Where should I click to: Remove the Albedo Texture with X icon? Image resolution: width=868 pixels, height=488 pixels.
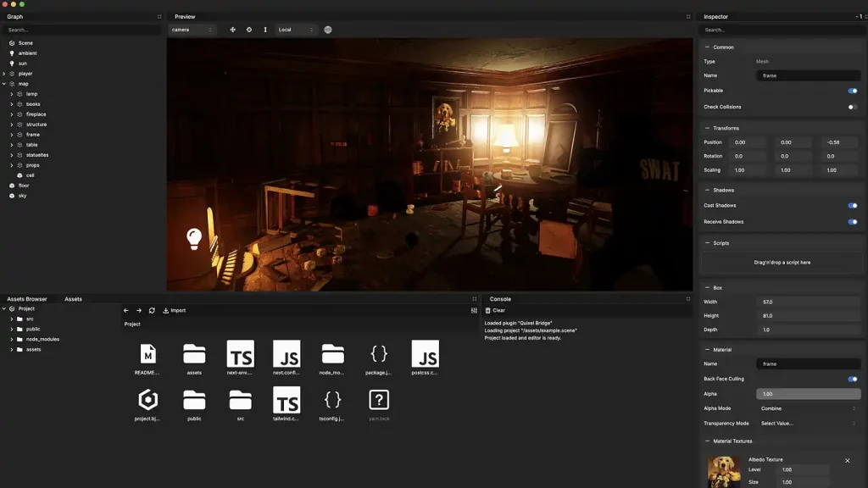click(847, 461)
